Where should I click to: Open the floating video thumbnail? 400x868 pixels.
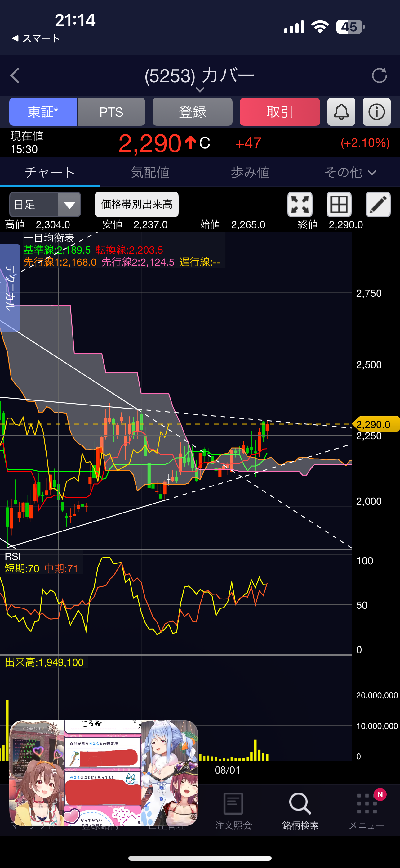tap(103, 773)
